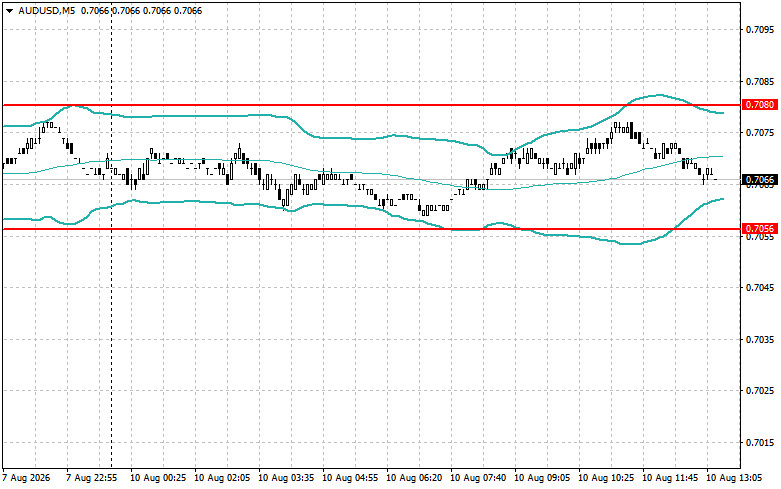Click the 0.7085 price scale value
Viewport: 781px width, 489px height.
[760, 81]
